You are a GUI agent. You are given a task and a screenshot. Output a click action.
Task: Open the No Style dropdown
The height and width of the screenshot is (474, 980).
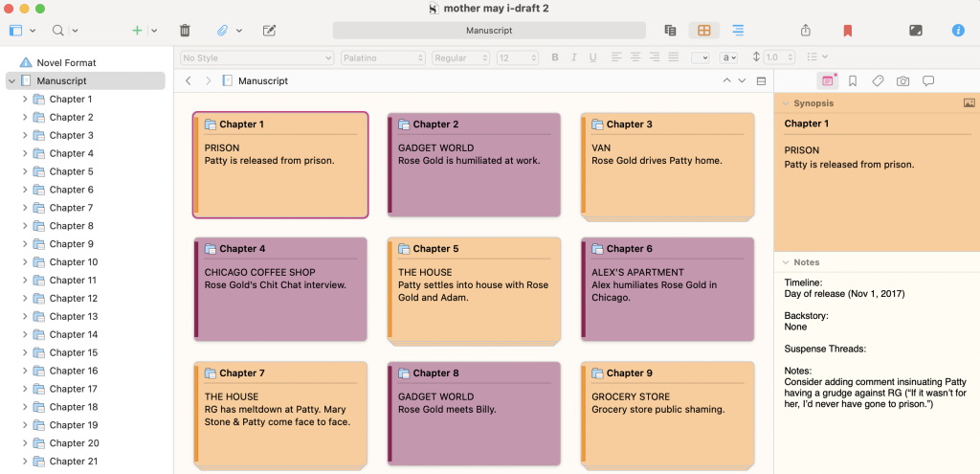tap(256, 57)
